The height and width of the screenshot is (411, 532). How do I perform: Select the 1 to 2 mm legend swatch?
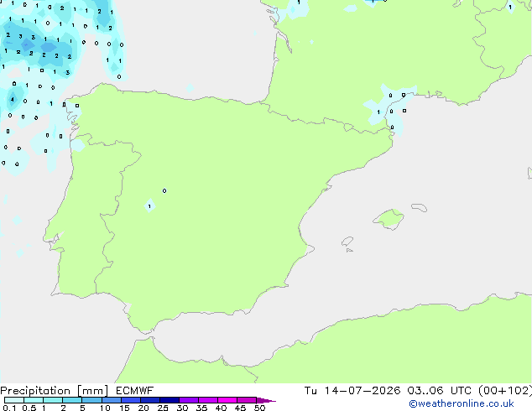(53, 400)
